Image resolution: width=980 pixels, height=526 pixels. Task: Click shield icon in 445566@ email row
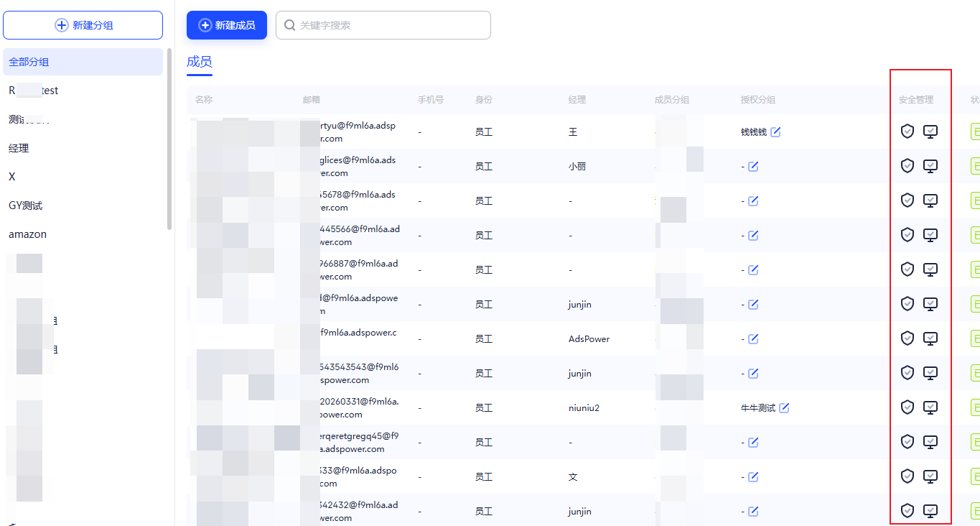[907, 235]
